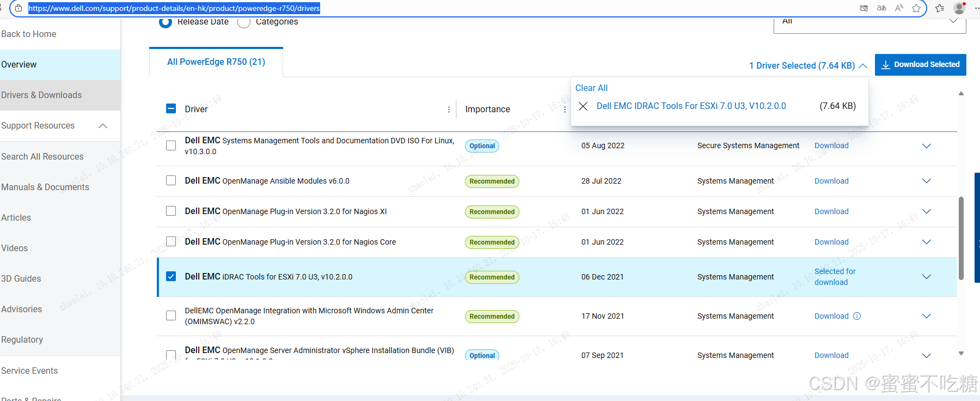Click the Back to Home link

[x=28, y=34]
